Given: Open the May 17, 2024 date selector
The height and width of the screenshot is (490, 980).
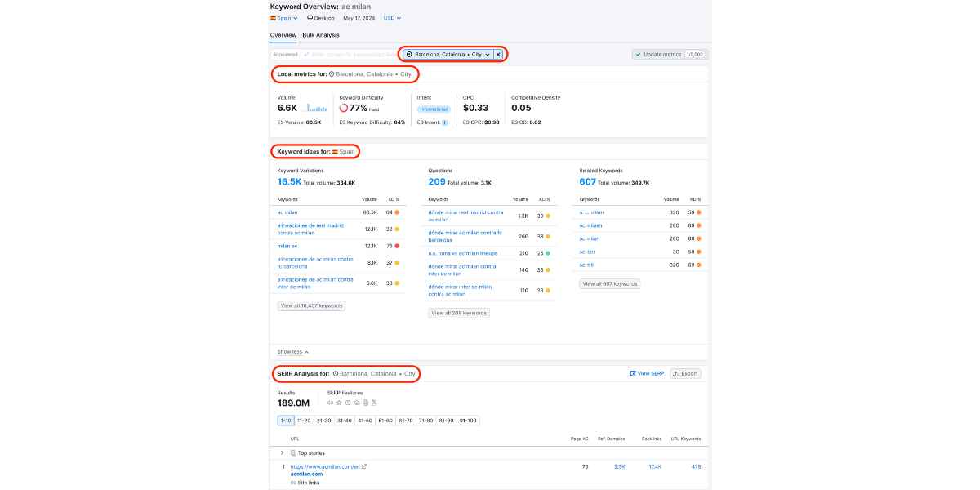Looking at the screenshot, I should 359,18.
